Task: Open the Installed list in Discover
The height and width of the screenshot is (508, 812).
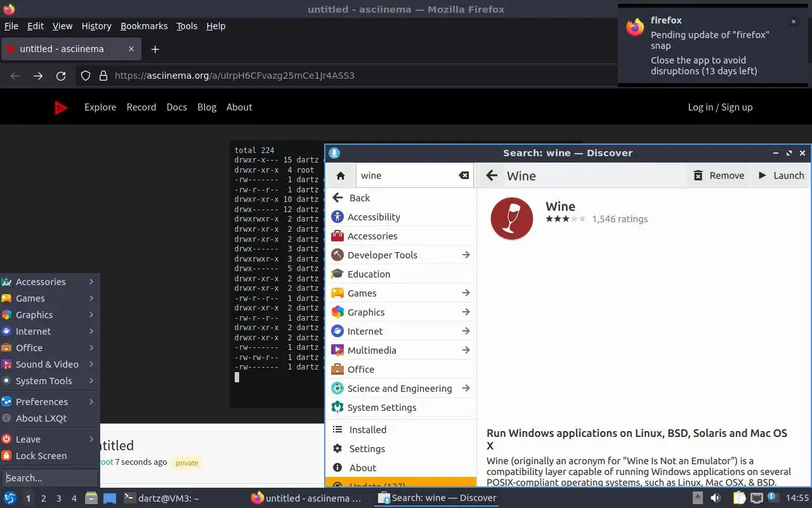Action: pyautogui.click(x=401, y=430)
